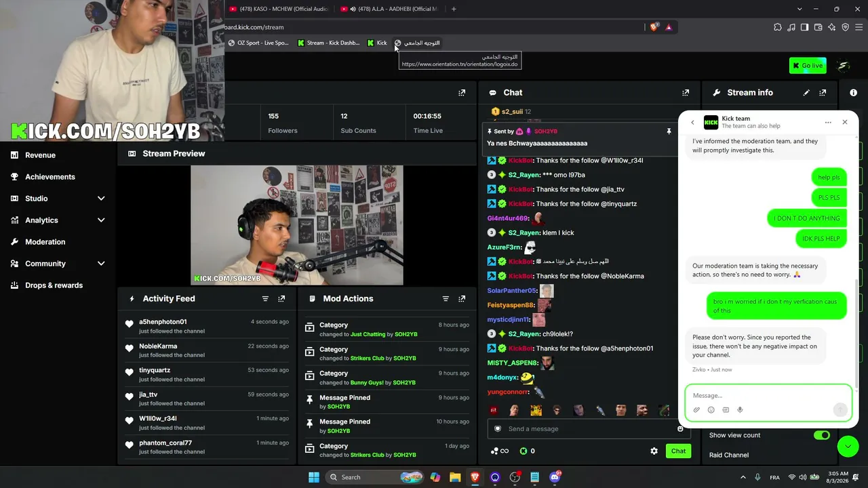Viewport: 868px width, 488px height.
Task: Open Brave VPN shield icon
Action: pos(845,27)
